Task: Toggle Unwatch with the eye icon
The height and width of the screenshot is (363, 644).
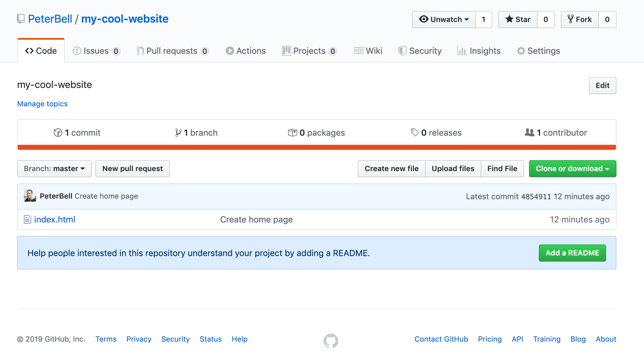Action: [x=444, y=20]
